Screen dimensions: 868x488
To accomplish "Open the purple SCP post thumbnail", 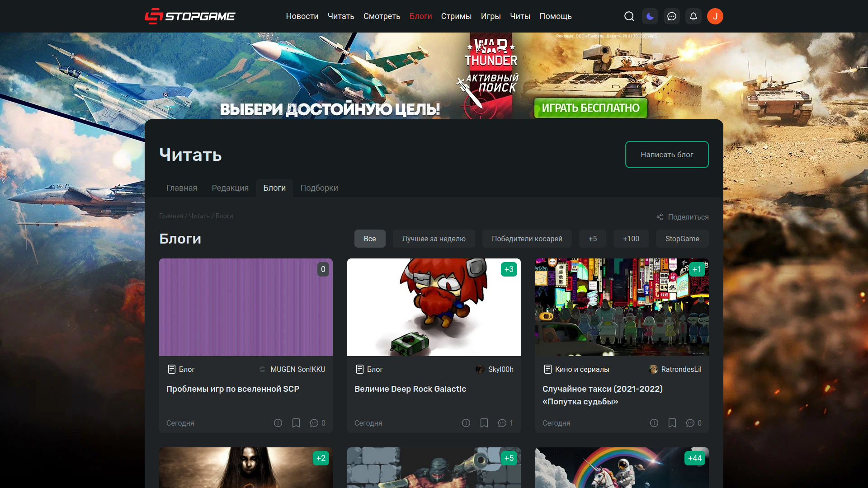I will [246, 307].
